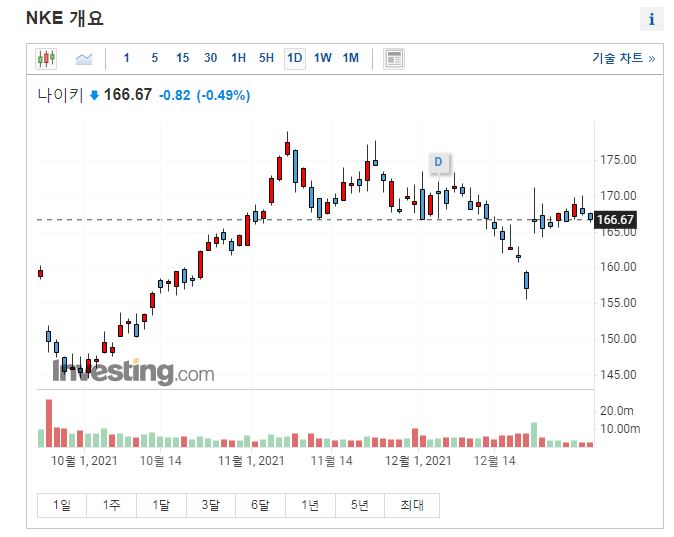
Task: Click the 나이키 stock name text
Action: coord(60,95)
